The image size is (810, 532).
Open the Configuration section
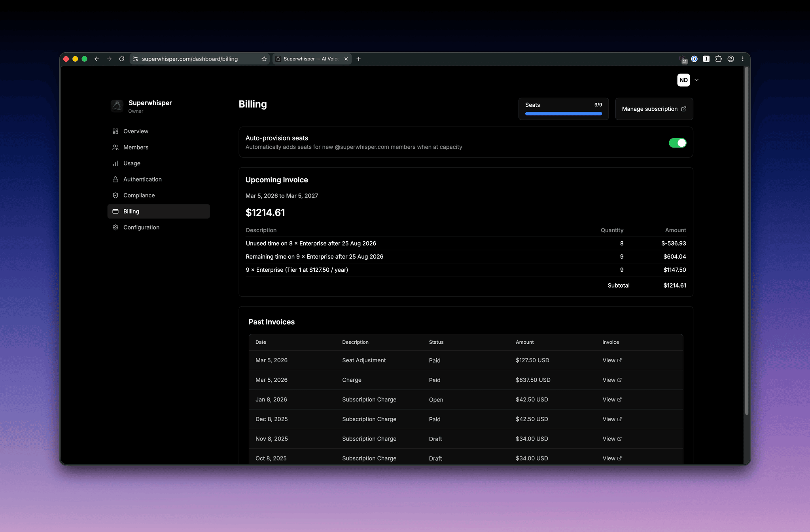click(x=159, y=227)
